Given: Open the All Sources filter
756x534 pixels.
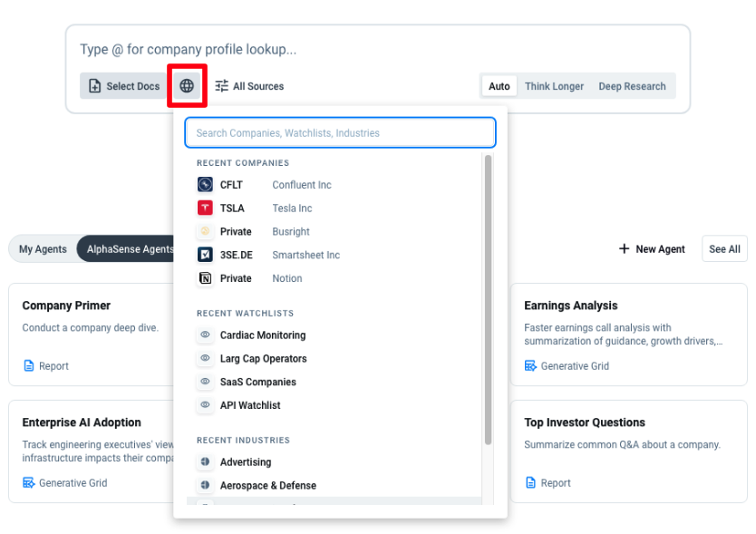Looking at the screenshot, I should 249,86.
